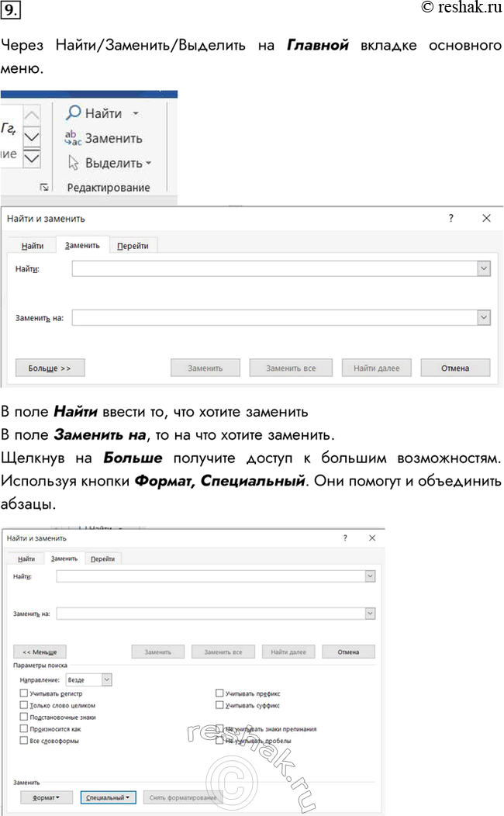Switch to Найти tab in the collapsed dialog
The image size is (504, 816).
(33, 246)
